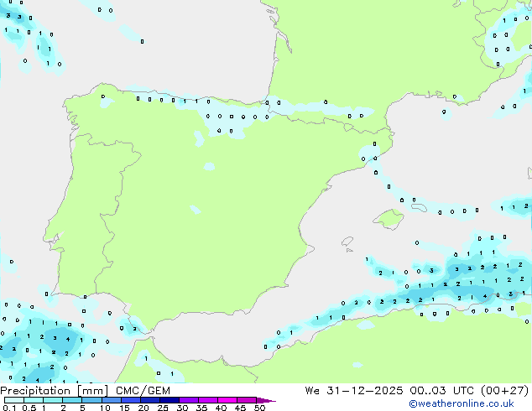Click the legend scale label "15"
The width and height of the screenshot is (532, 411).
tap(124, 408)
